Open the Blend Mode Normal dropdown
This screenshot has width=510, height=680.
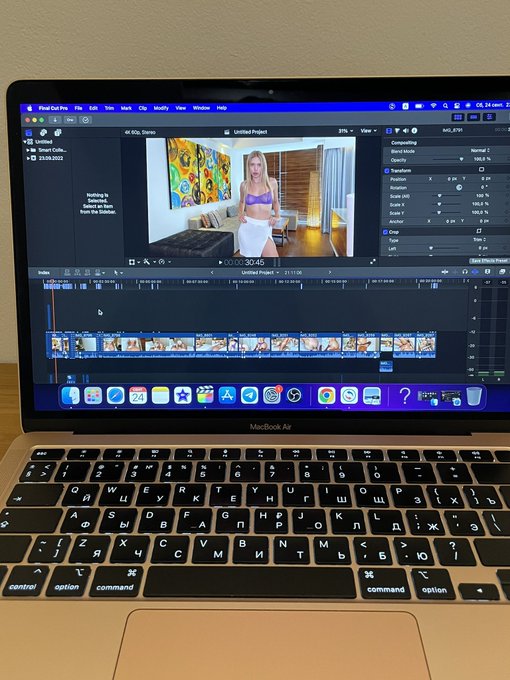tap(480, 150)
